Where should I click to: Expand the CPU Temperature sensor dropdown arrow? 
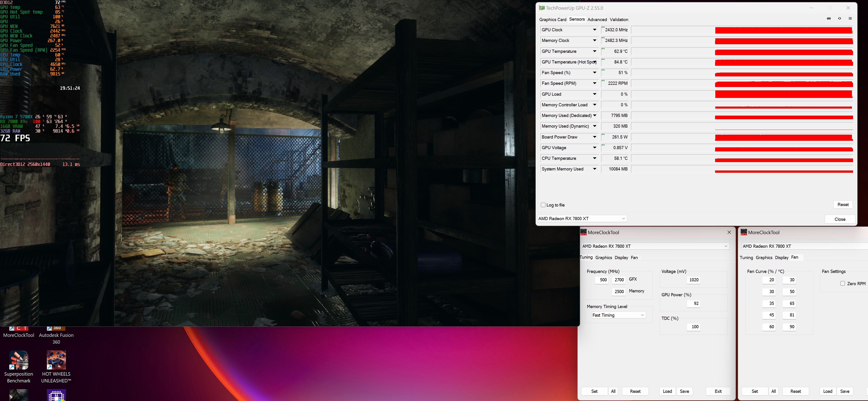point(595,158)
